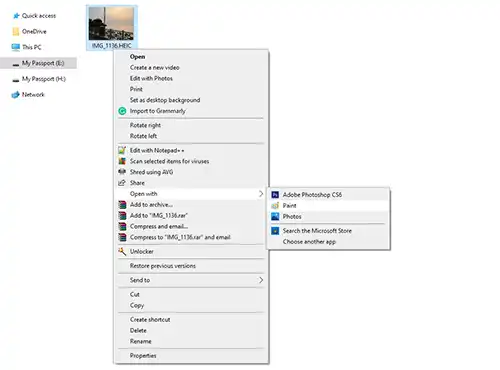Select Restore previous versions
The width and height of the screenshot is (500, 370).
click(x=191, y=266)
